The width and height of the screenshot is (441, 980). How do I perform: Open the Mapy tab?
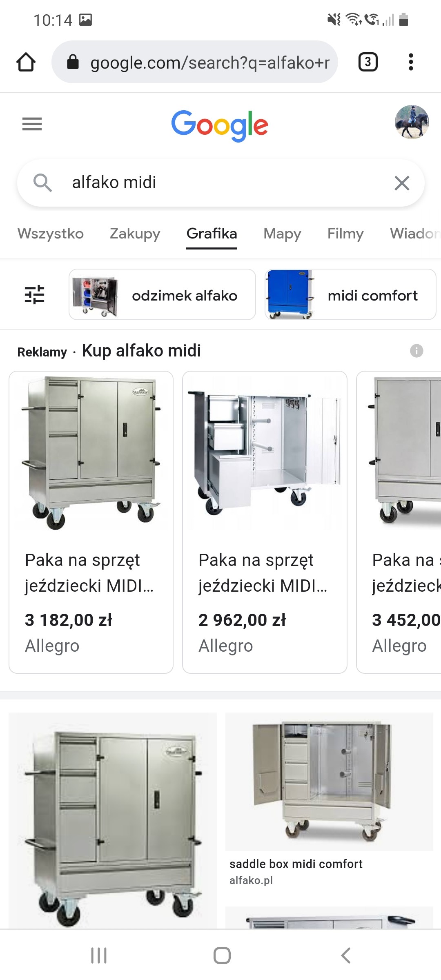(x=282, y=234)
